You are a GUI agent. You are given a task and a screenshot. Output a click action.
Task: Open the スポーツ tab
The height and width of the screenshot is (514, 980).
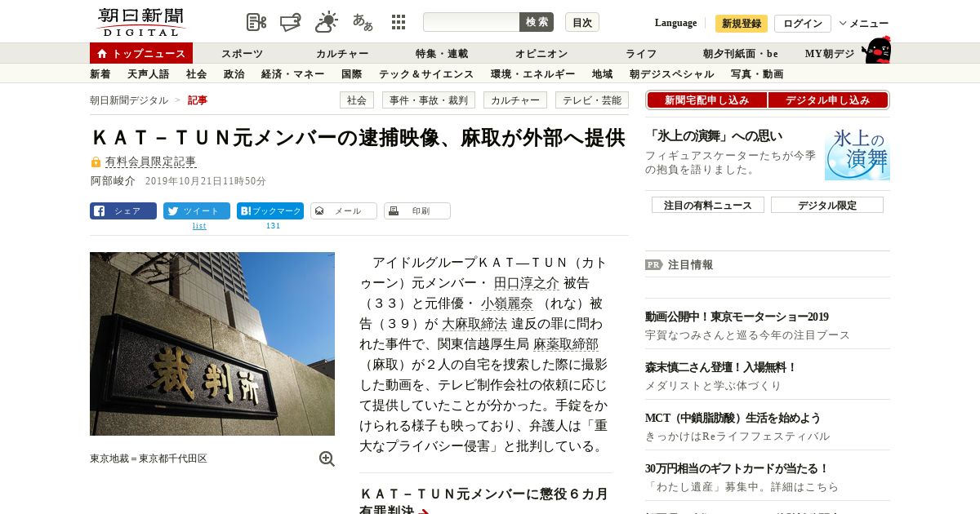[x=242, y=54]
